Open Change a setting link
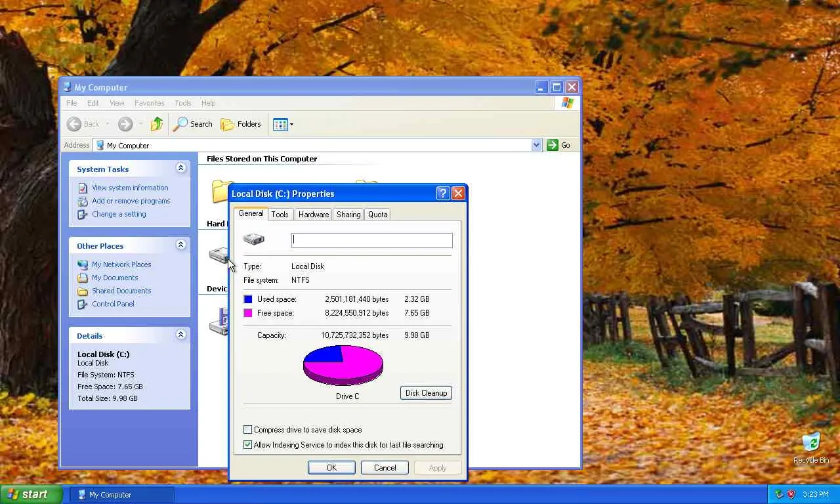This screenshot has width=840, height=504. click(x=119, y=214)
